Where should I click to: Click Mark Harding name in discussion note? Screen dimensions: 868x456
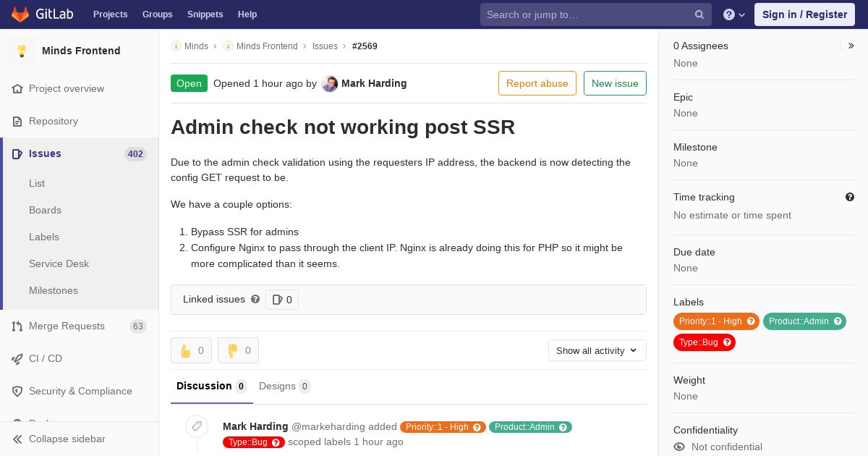pyautogui.click(x=255, y=426)
